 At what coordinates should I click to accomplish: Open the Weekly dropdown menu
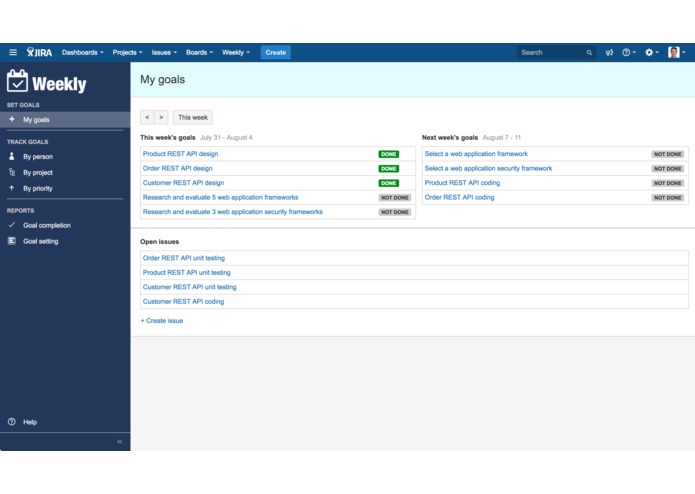coord(236,52)
